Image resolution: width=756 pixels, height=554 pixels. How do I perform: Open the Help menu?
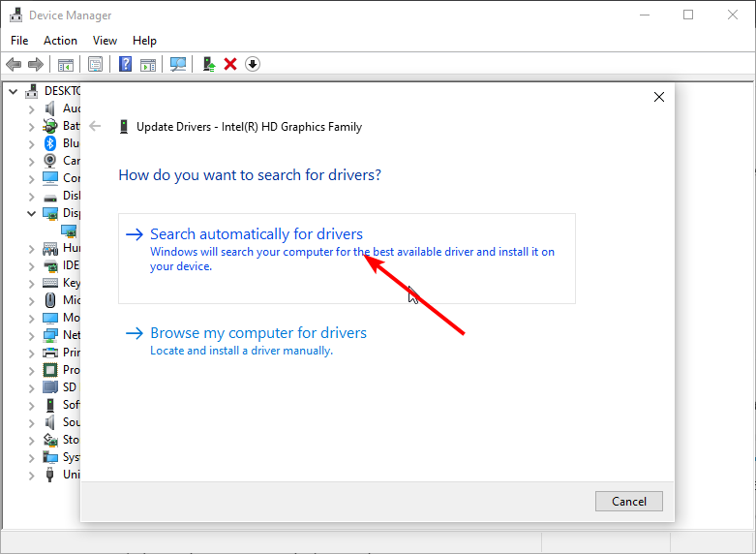pyautogui.click(x=144, y=41)
